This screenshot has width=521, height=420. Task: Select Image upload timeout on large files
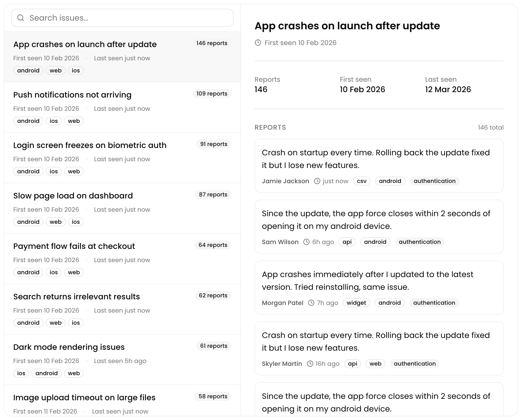click(84, 398)
